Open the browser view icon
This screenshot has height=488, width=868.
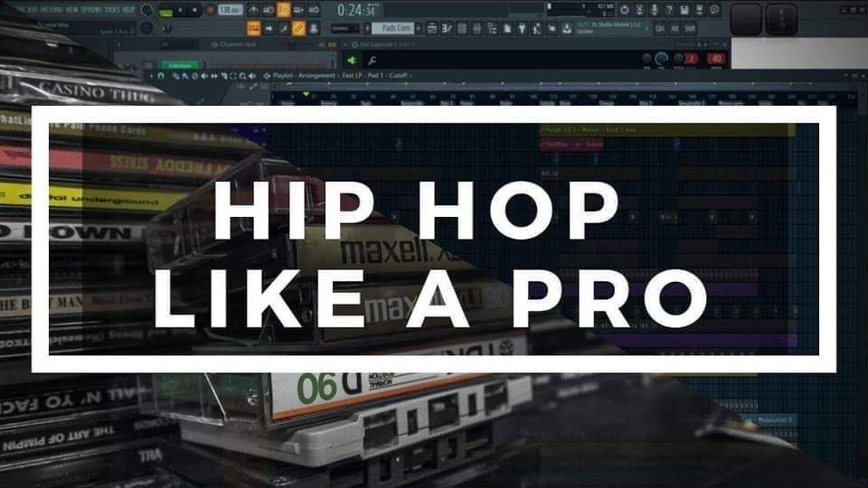coord(492,28)
